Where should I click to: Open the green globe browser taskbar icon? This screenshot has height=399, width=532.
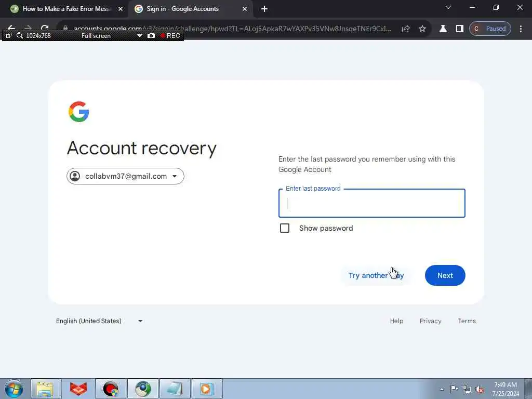click(x=143, y=389)
